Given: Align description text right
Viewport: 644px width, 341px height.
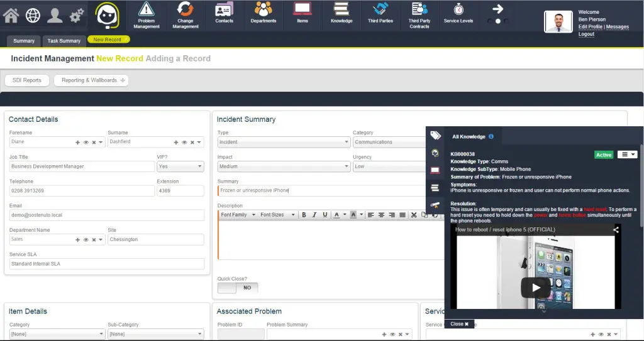Looking at the screenshot, I should (392, 215).
